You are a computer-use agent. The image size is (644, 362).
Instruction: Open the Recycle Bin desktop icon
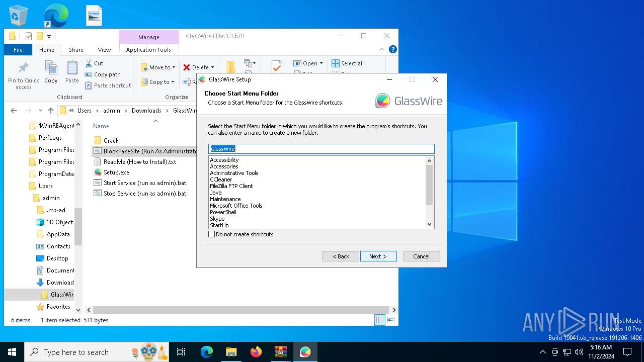[x=19, y=16]
